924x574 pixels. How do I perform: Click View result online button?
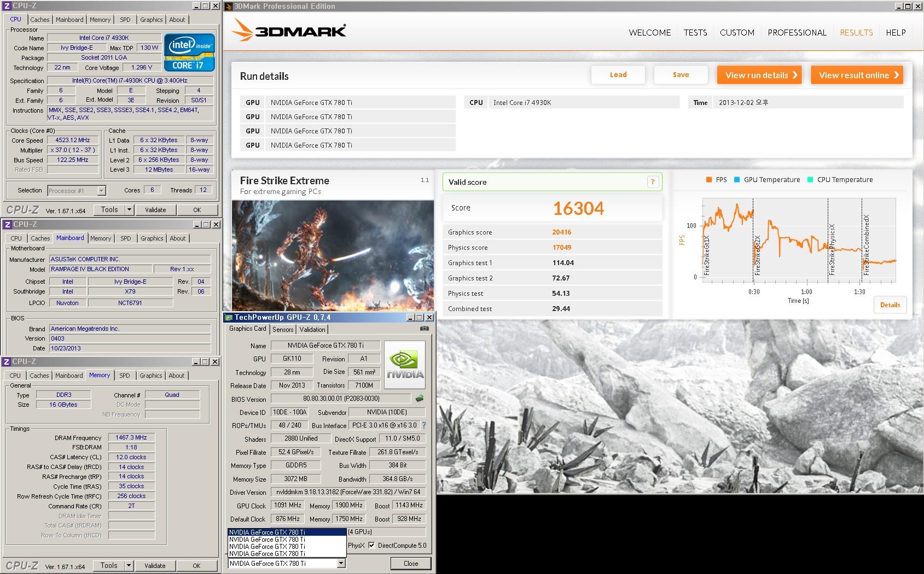pyautogui.click(x=857, y=75)
